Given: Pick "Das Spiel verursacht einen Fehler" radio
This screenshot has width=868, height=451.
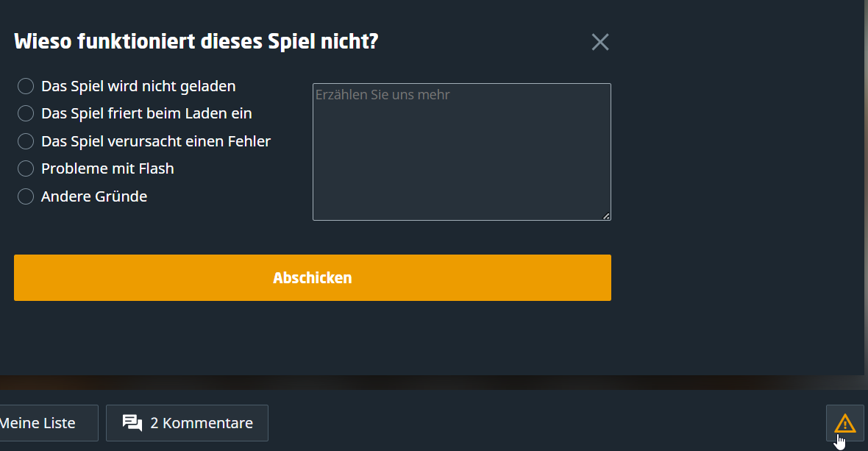Looking at the screenshot, I should pos(26,141).
